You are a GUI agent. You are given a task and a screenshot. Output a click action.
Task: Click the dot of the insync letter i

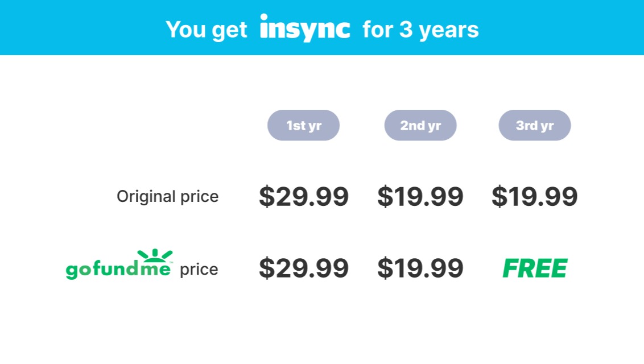[264, 17]
